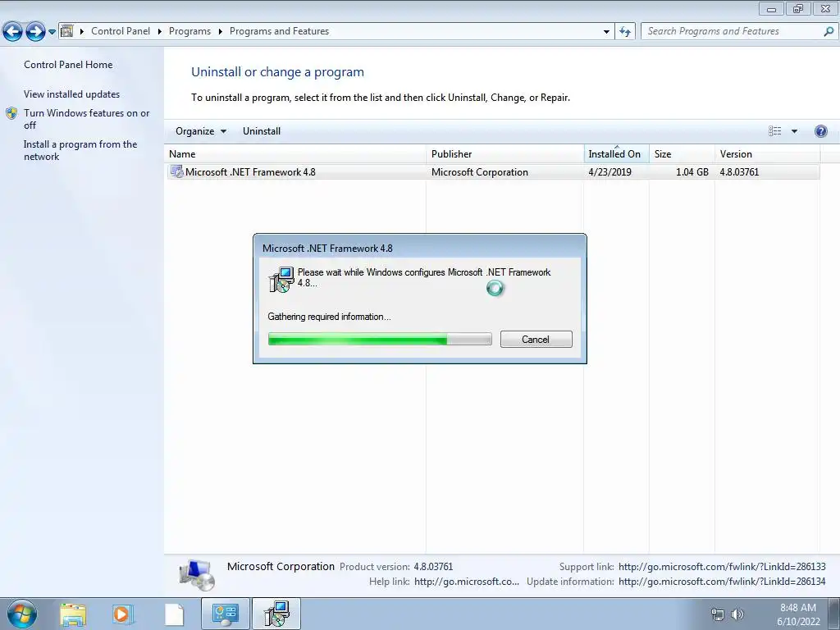Open the blank document taskbar icon
This screenshot has height=630, width=840.
pos(174,614)
